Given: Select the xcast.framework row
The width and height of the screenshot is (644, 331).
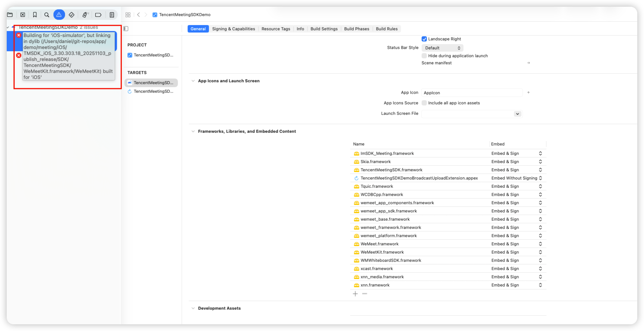Looking at the screenshot, I should coord(448,269).
